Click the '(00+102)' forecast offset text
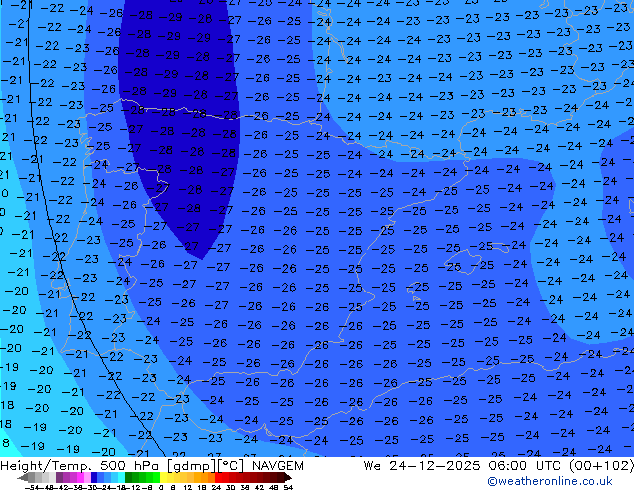 point(603,466)
